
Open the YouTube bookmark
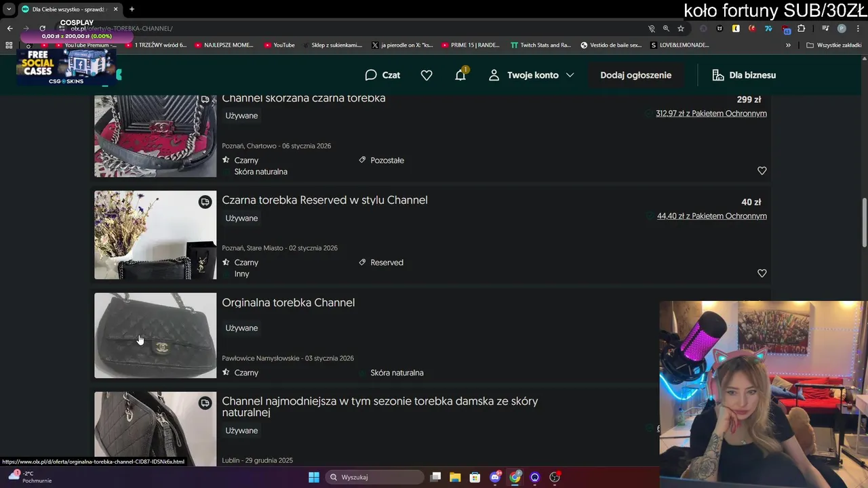tap(279, 45)
